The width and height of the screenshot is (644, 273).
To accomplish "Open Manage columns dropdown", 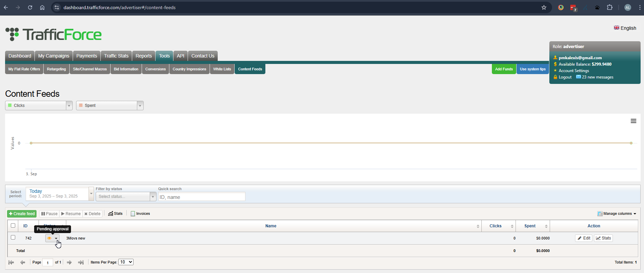I will coord(617,213).
